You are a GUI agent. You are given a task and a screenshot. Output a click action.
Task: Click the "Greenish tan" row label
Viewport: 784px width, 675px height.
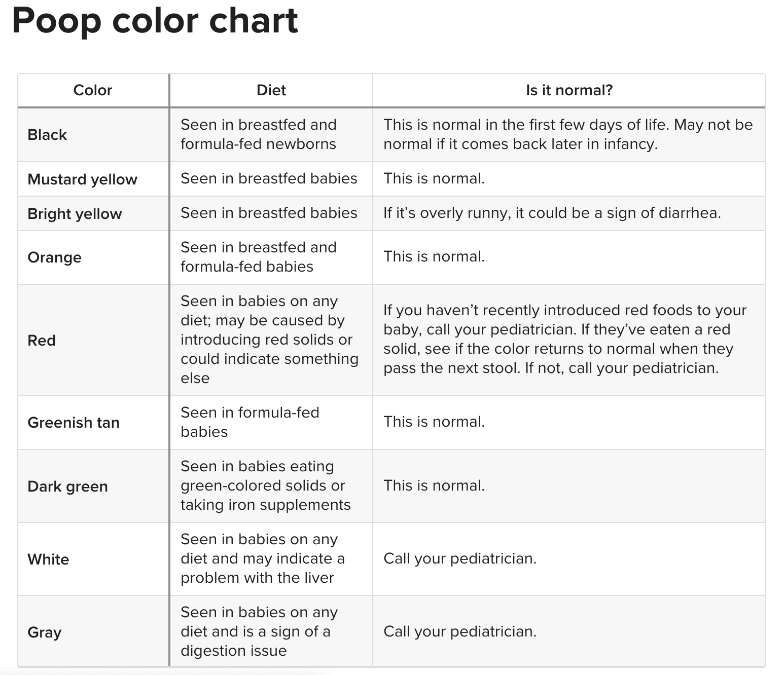(74, 423)
